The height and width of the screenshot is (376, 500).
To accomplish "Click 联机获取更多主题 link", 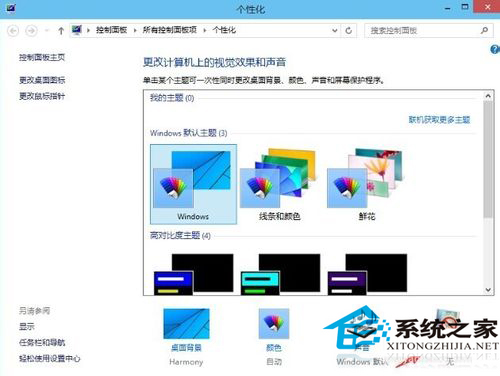I will (x=439, y=120).
